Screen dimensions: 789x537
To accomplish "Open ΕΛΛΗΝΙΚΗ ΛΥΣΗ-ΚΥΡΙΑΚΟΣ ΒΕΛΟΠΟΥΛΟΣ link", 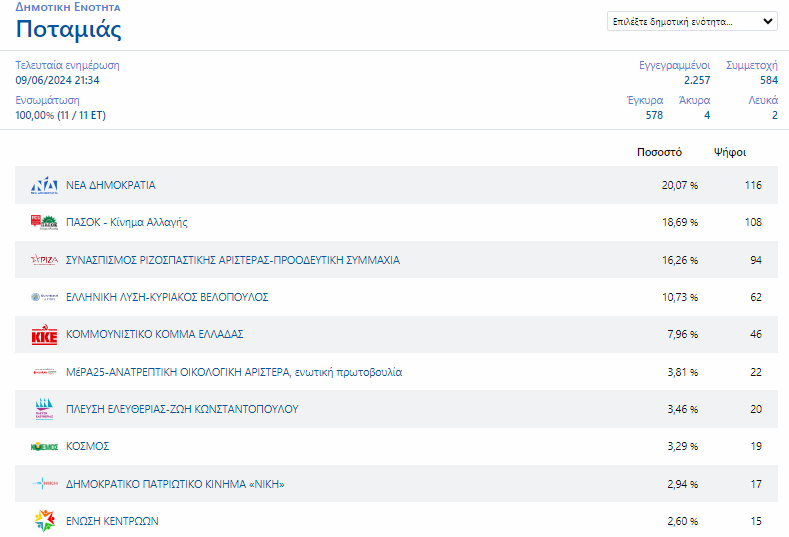I will point(167,297).
